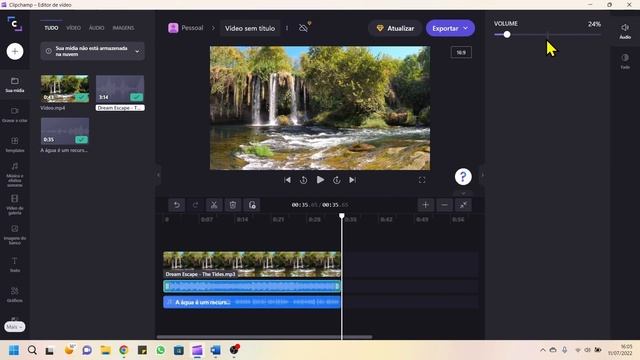The height and width of the screenshot is (360, 640).
Task: Collapse the left media panel arrow
Action: [x=158, y=175]
